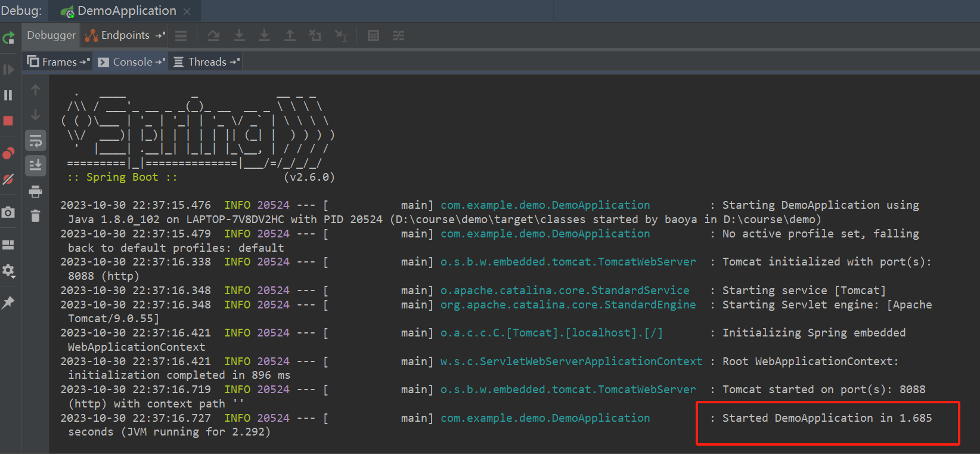Click the console up arrow

[36, 90]
